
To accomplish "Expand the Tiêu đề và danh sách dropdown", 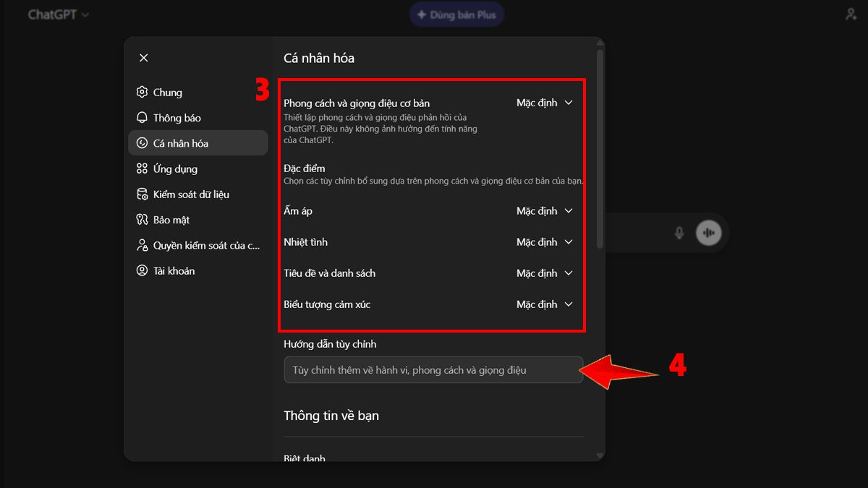I will click(x=545, y=273).
